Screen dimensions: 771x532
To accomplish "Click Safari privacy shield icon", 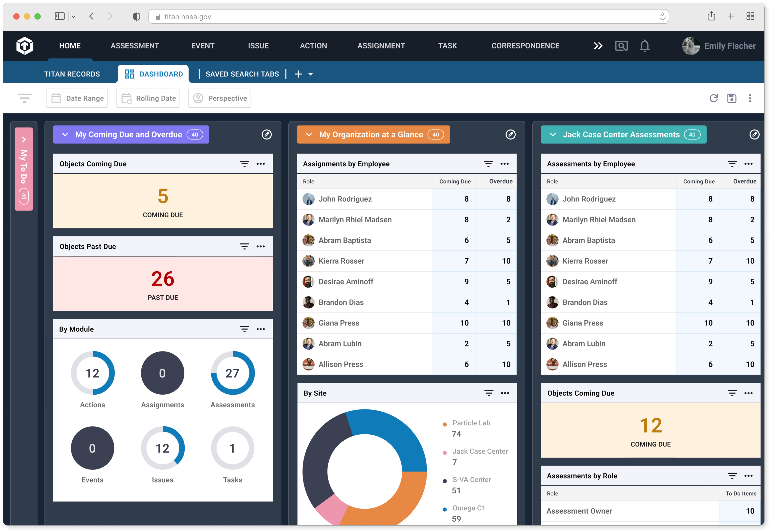I will tap(136, 17).
